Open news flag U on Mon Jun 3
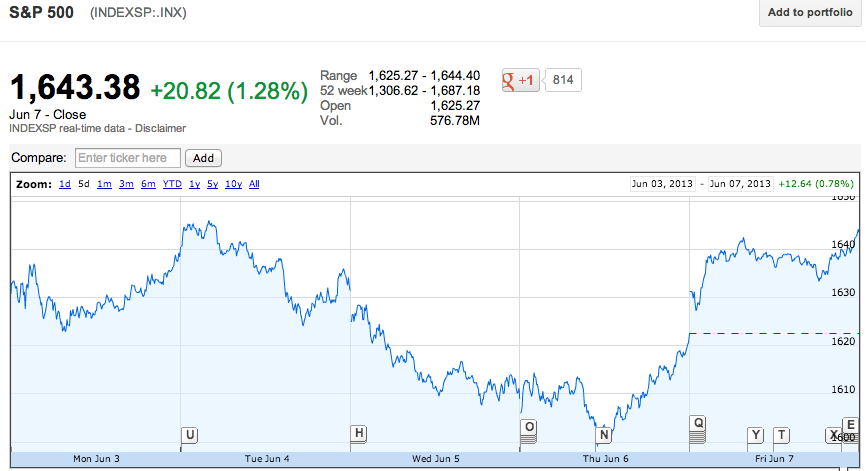 tap(189, 435)
